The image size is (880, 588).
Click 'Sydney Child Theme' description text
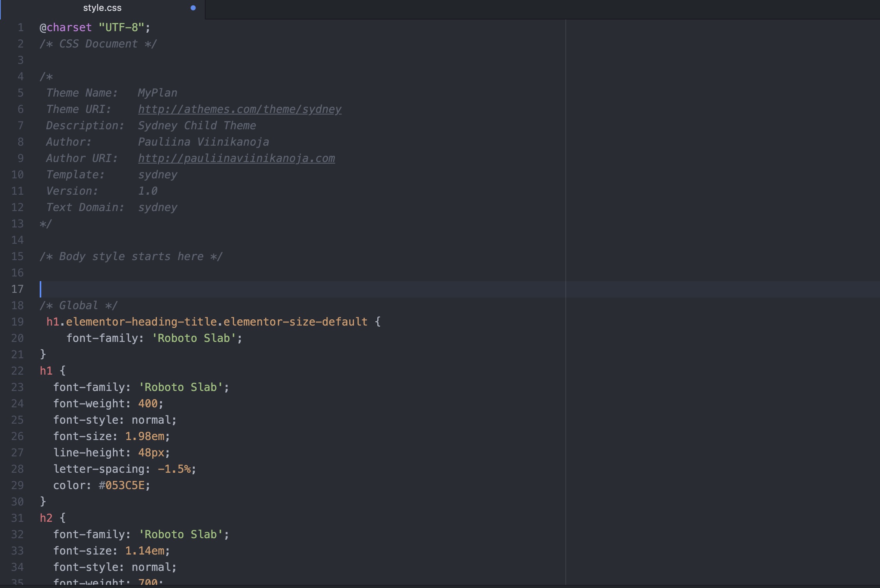[197, 126]
